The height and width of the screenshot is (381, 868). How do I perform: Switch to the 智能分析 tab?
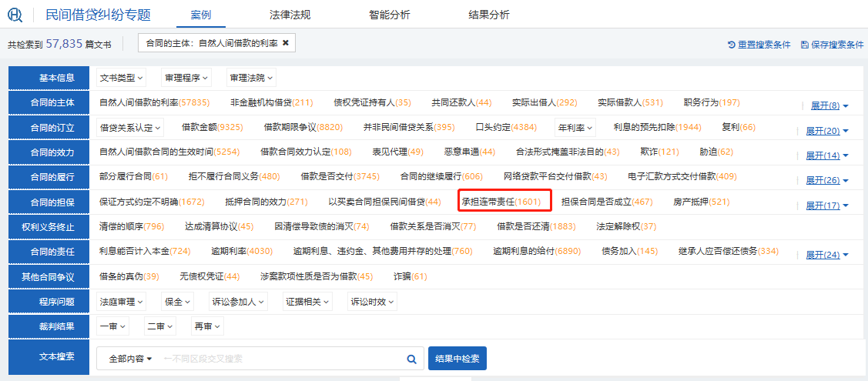pos(389,15)
